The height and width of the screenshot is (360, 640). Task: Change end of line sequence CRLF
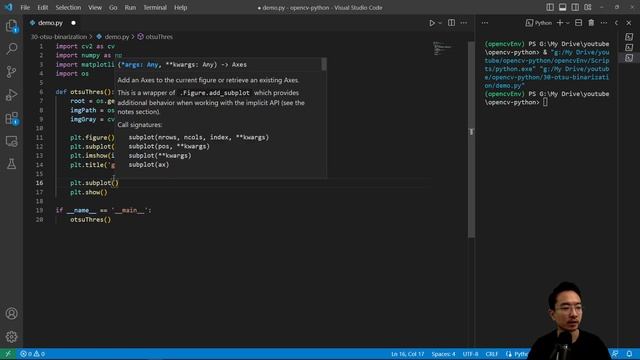[x=492, y=354]
